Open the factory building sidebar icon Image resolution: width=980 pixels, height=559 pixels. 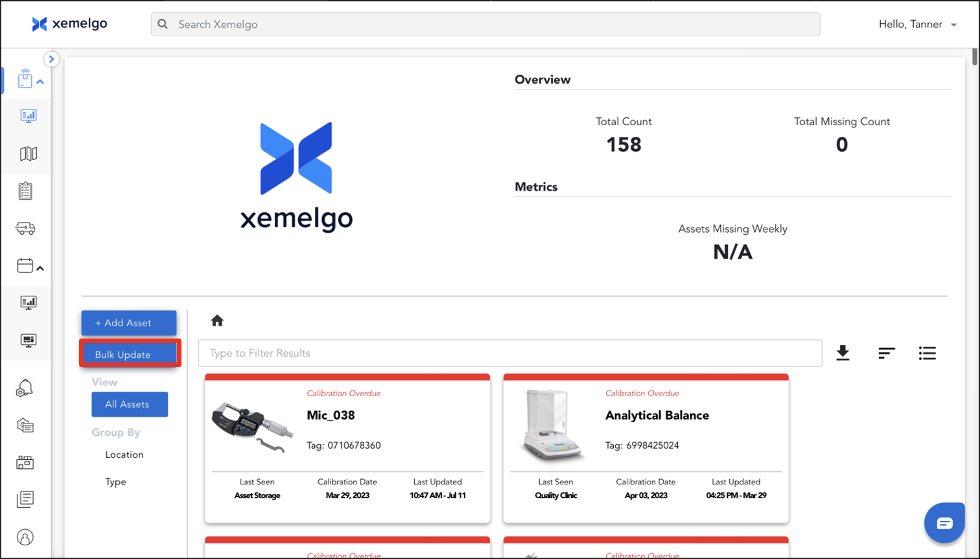tap(25, 462)
